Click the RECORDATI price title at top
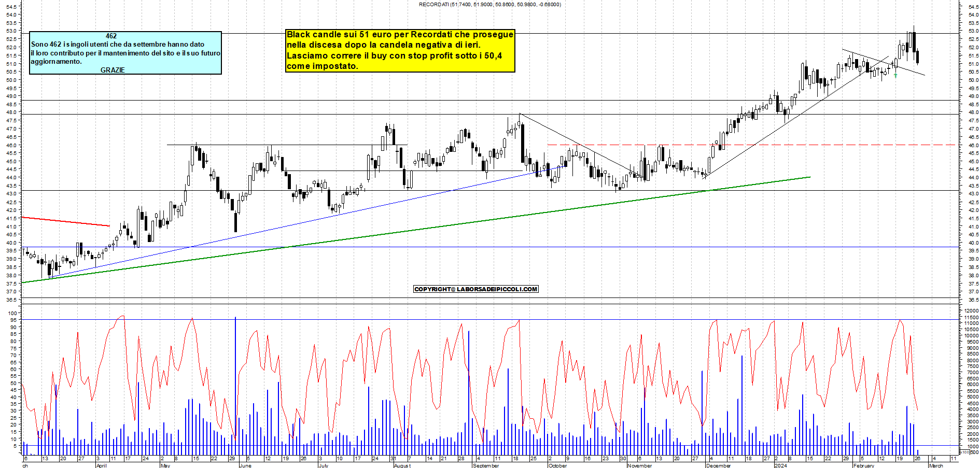Image resolution: width=980 pixels, height=468 pixels. (489, 5)
